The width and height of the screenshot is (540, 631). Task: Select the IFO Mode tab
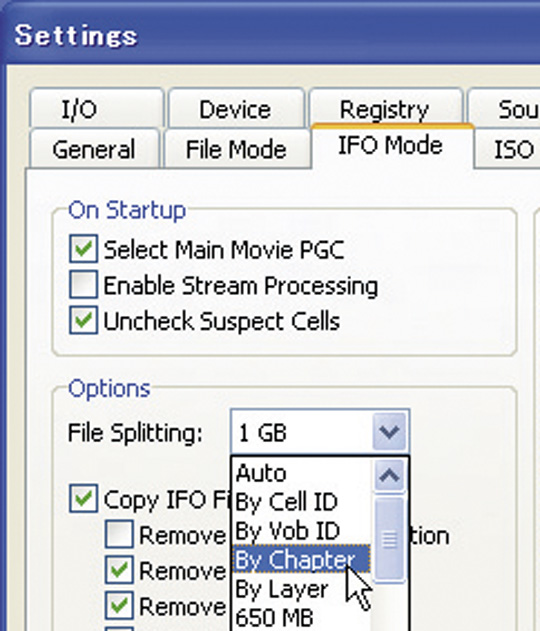tap(392, 146)
